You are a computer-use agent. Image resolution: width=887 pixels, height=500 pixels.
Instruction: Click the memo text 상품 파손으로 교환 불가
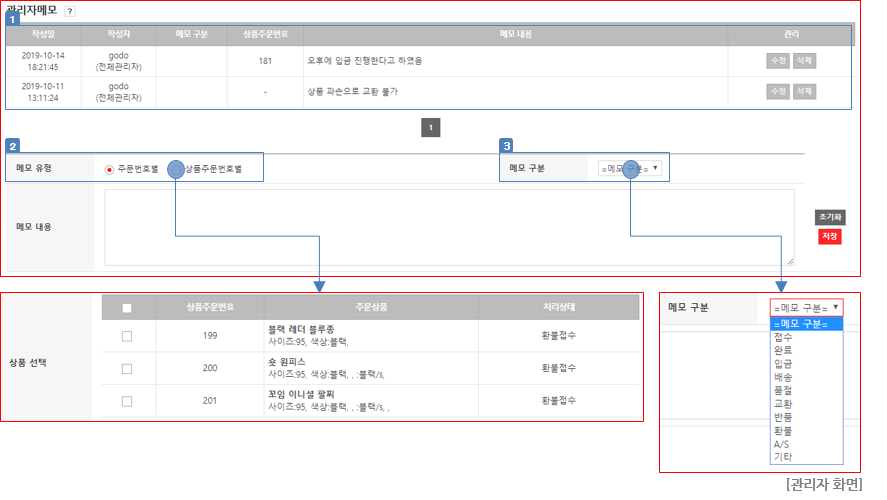(x=352, y=91)
